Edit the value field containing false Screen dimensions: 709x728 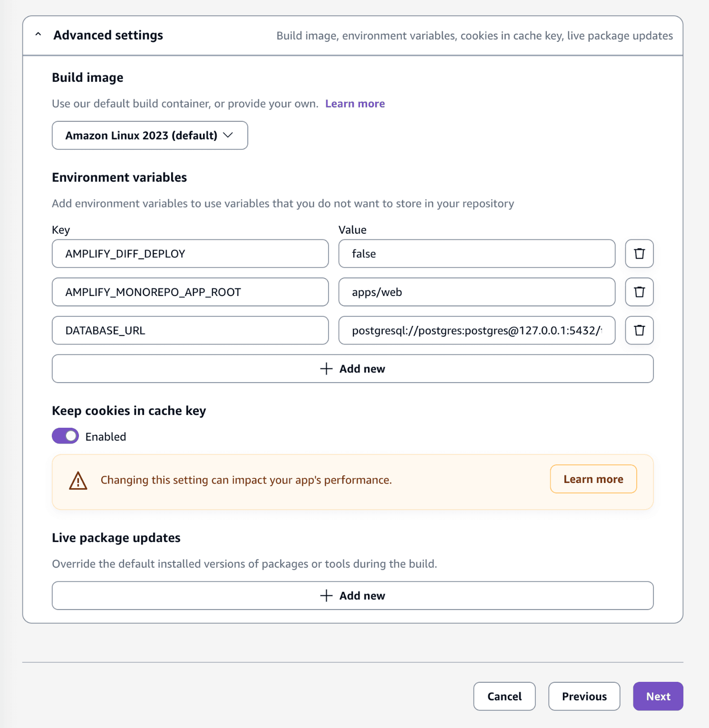[477, 254]
